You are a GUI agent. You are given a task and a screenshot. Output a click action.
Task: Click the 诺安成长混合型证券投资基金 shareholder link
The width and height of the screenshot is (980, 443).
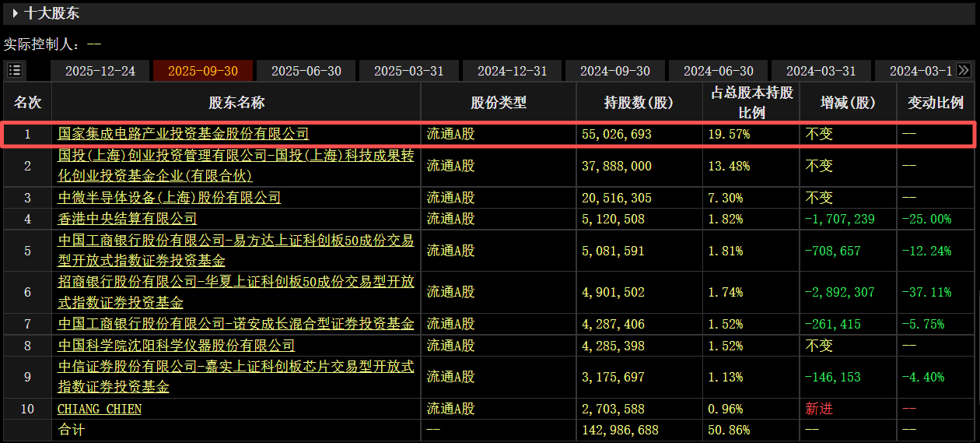235,323
